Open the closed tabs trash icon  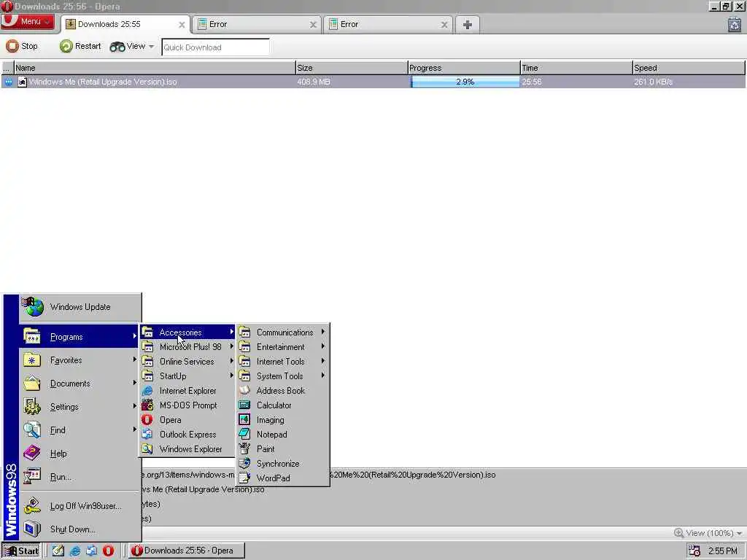tap(735, 24)
